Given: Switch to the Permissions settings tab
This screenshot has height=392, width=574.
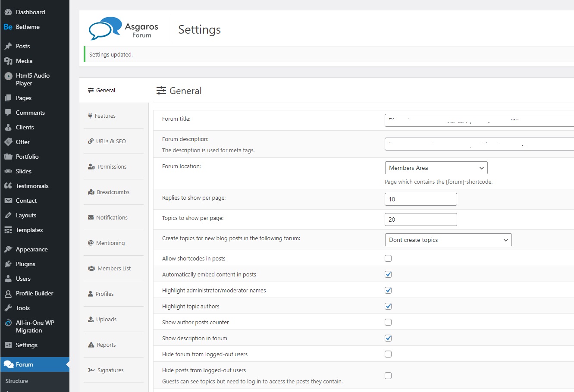Looking at the screenshot, I should [x=112, y=167].
